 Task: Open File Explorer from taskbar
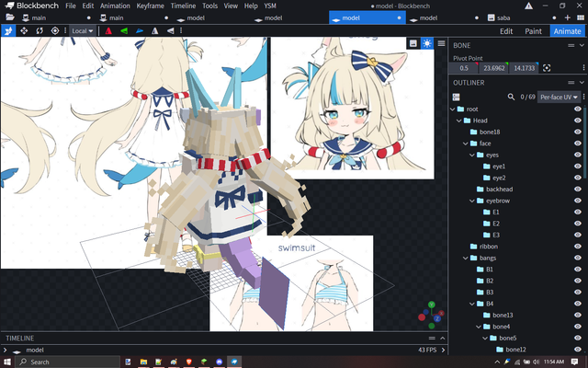pyautogui.click(x=143, y=362)
